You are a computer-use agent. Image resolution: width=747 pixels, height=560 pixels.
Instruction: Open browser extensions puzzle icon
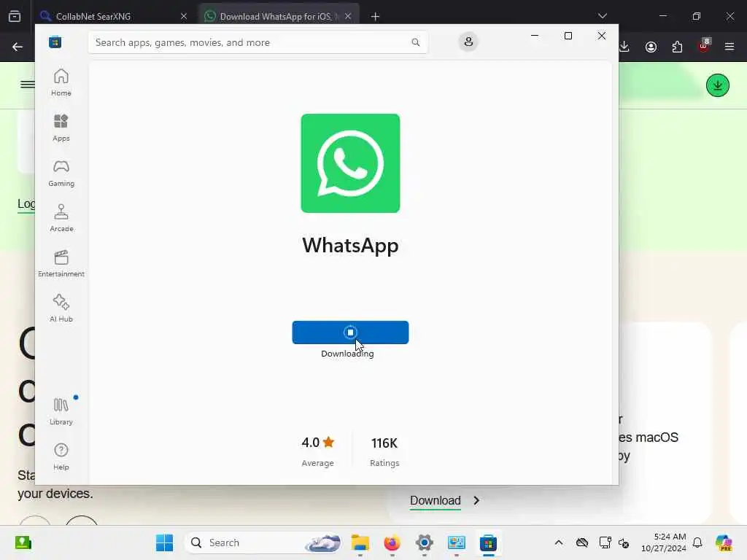[677, 47]
